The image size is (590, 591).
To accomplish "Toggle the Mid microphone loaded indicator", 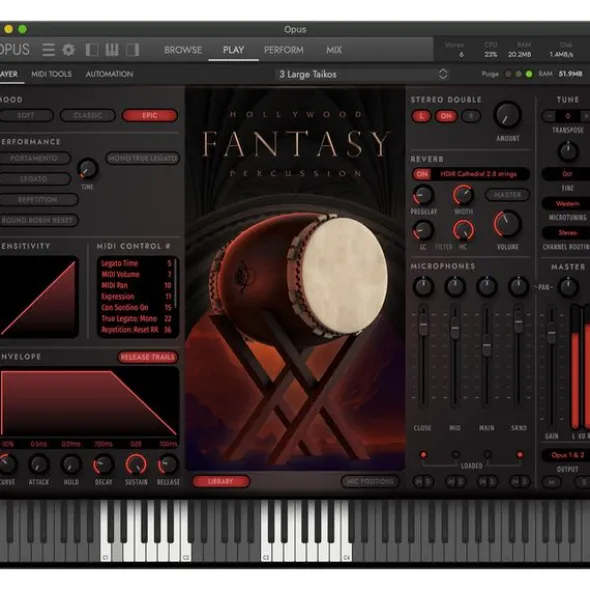I will click(455, 455).
